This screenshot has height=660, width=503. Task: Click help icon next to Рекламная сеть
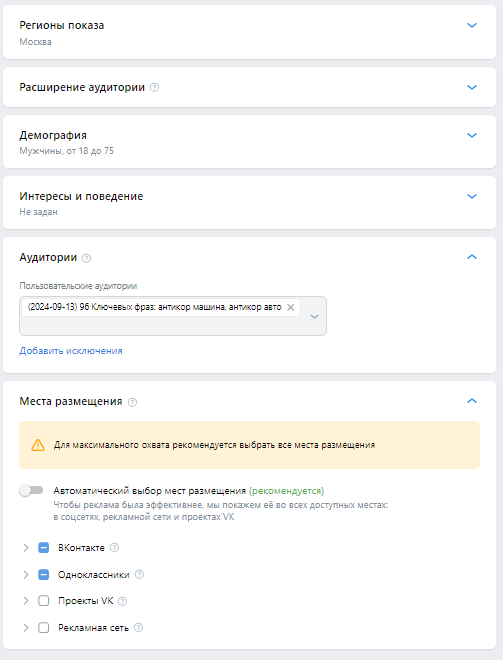click(138, 627)
